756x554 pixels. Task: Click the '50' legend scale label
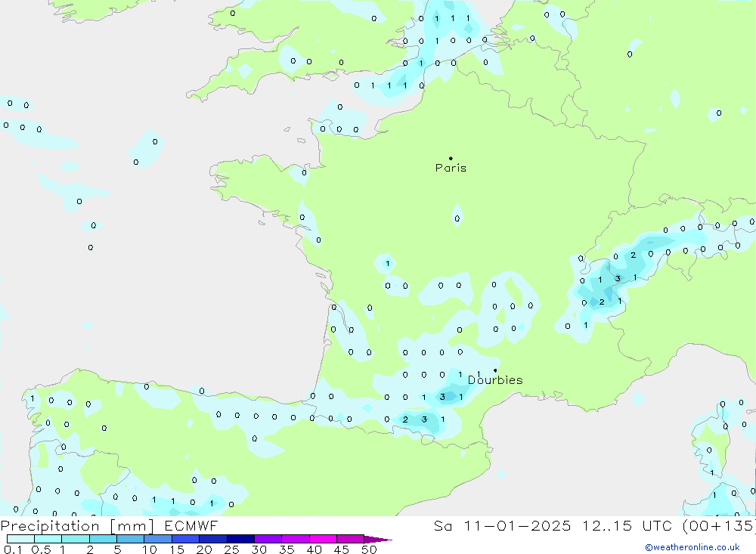369,549
